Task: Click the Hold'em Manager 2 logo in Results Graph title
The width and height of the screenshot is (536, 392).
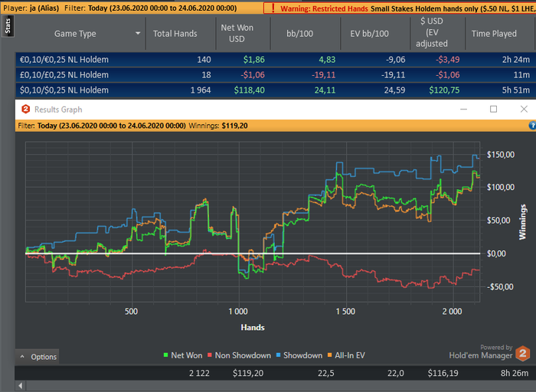Action: click(25, 109)
